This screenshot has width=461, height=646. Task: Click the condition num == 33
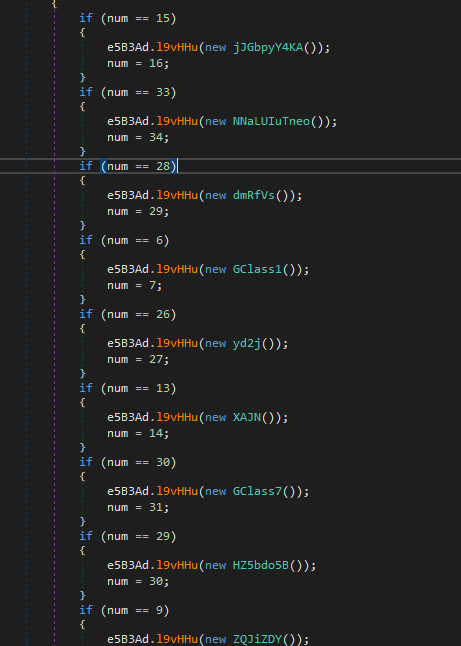138,92
